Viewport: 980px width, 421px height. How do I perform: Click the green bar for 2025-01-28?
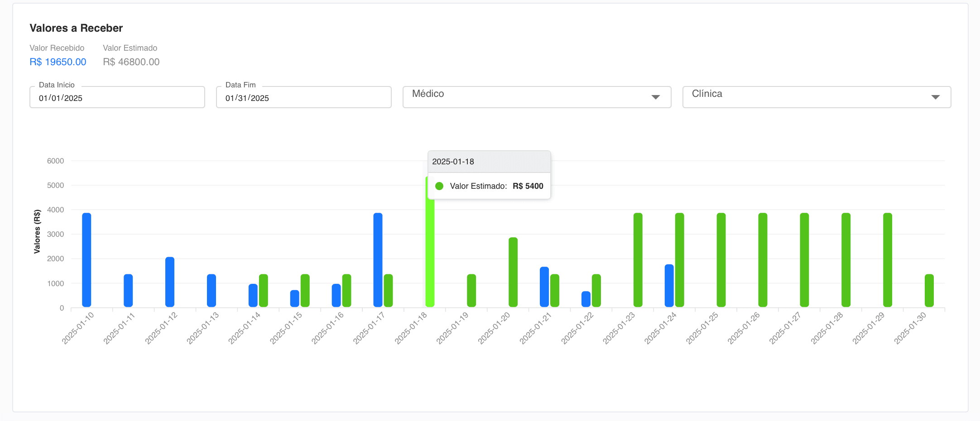[x=846, y=260]
